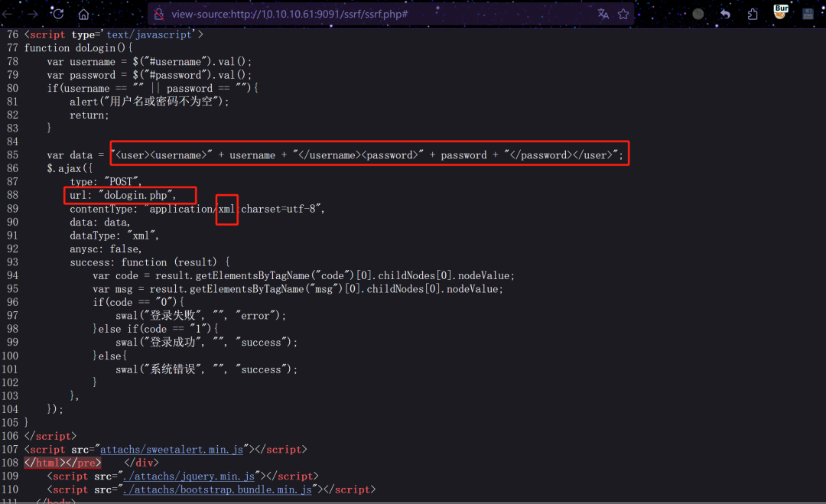Open the browser home page

83,15
